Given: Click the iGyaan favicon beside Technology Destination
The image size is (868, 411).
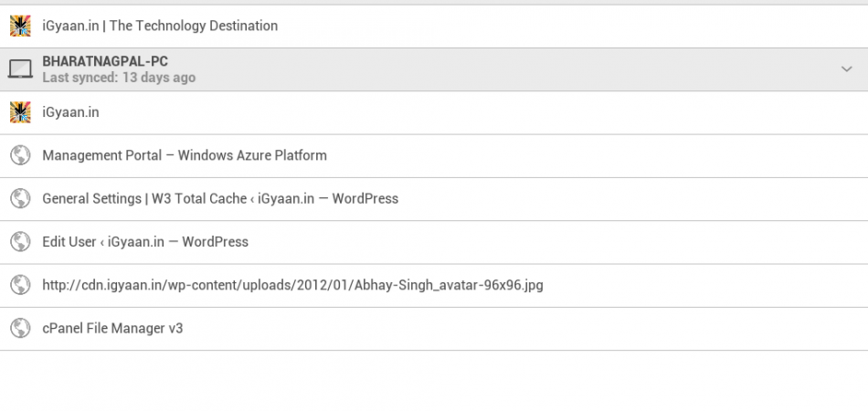Looking at the screenshot, I should pyautogui.click(x=20, y=26).
